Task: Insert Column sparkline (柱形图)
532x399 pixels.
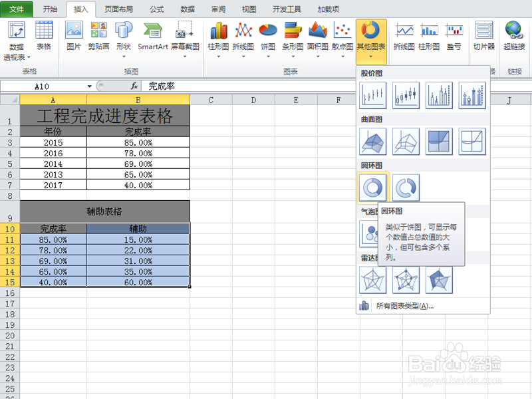Action: point(429,36)
